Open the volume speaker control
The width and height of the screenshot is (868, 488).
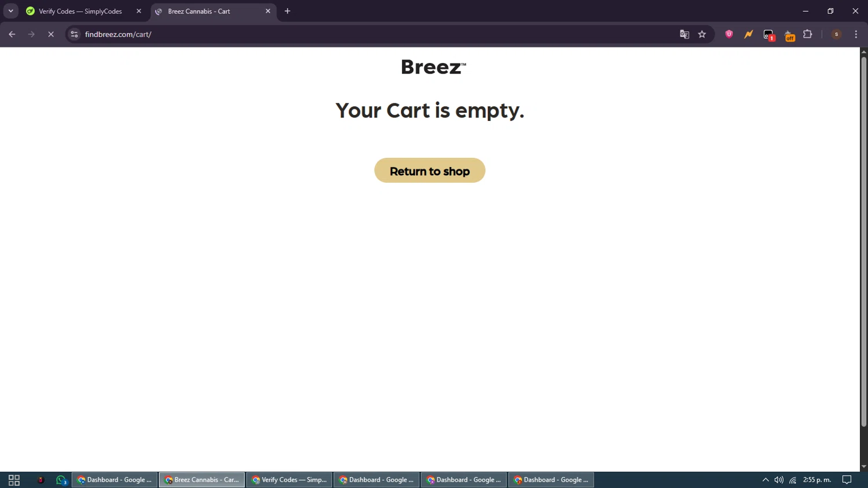(779, 480)
